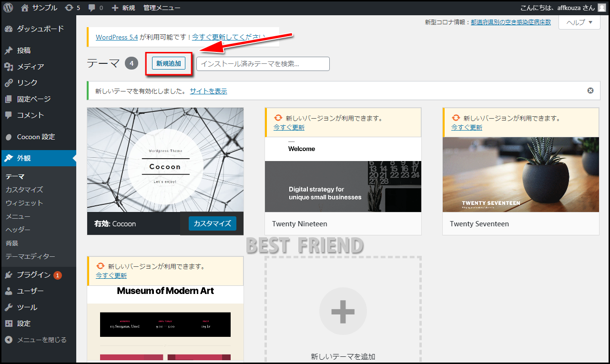The height and width of the screenshot is (364, 610).
Task: Click the Twenty Nineteen theme name
Action: 300,224
